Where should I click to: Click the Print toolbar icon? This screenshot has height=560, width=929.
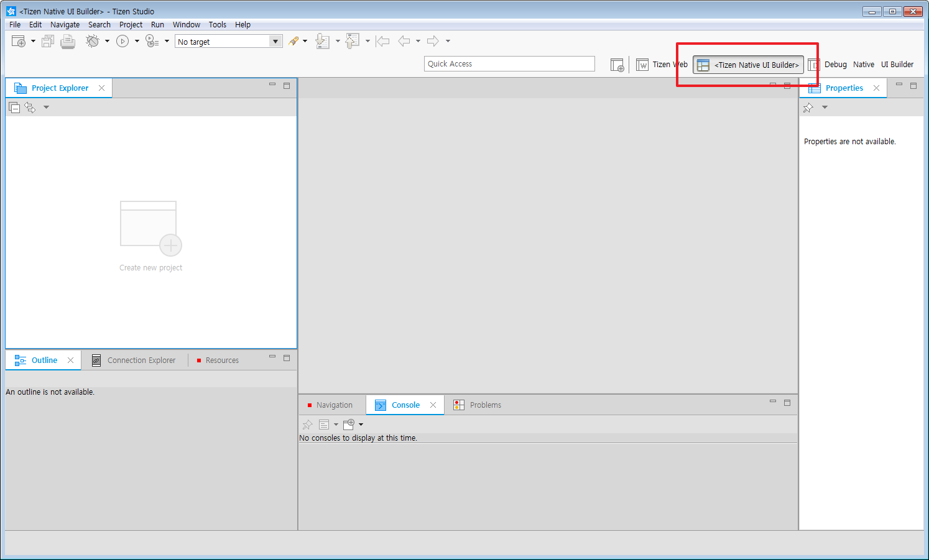pos(68,42)
